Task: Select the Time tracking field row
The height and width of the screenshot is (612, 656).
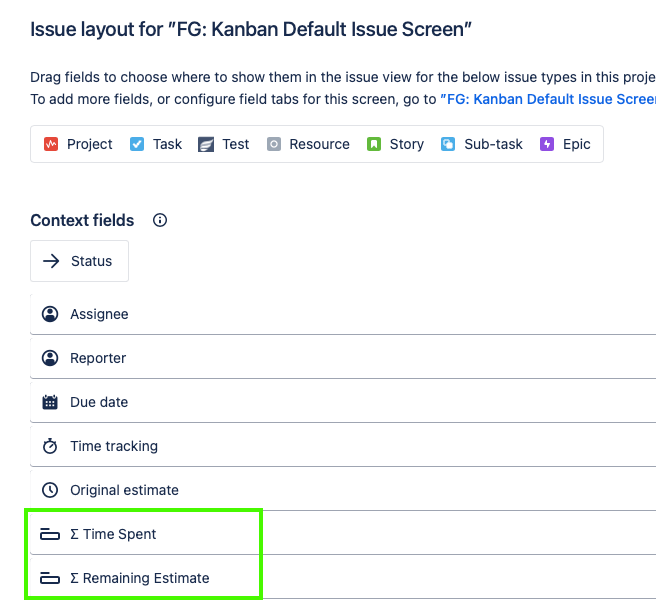Action: [x=343, y=446]
